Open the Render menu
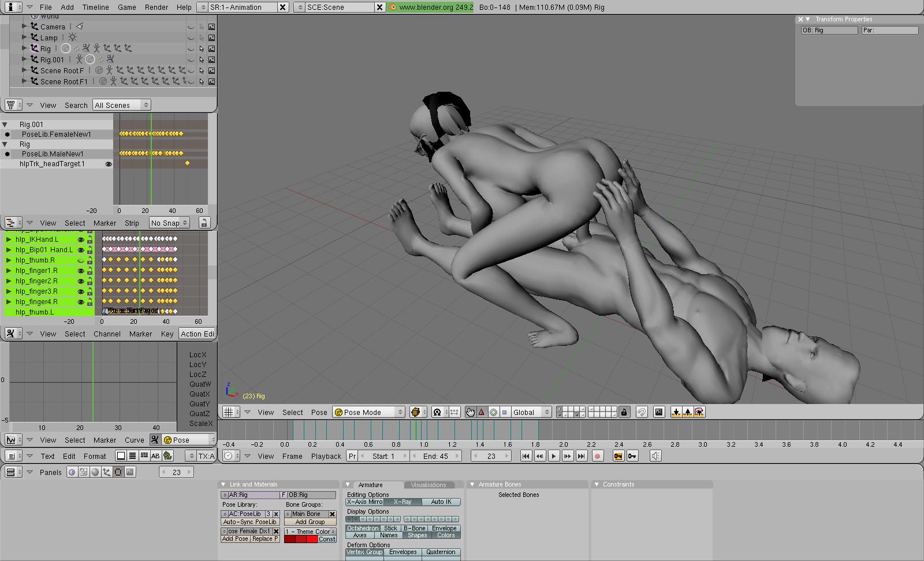 [157, 7]
